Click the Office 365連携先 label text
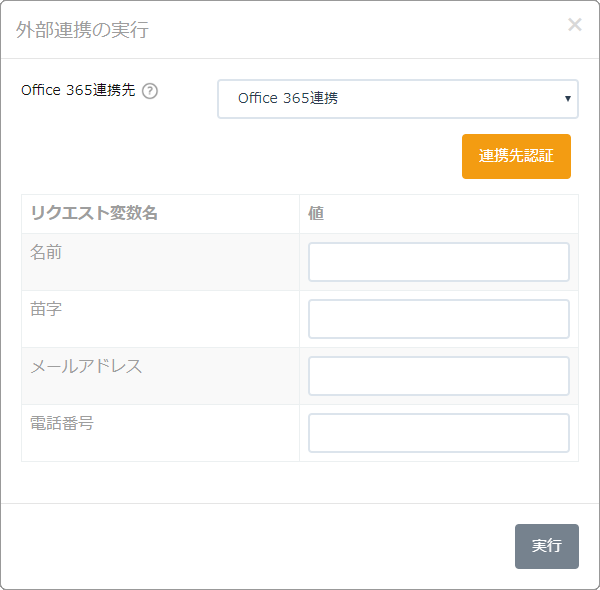Screen dimensions: 600x590 78,90
